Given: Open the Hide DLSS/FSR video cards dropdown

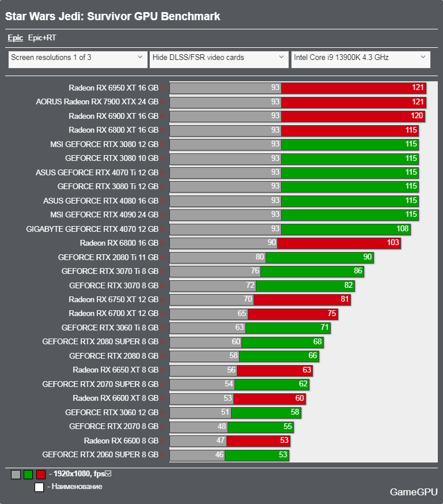Looking at the screenshot, I should [219, 59].
